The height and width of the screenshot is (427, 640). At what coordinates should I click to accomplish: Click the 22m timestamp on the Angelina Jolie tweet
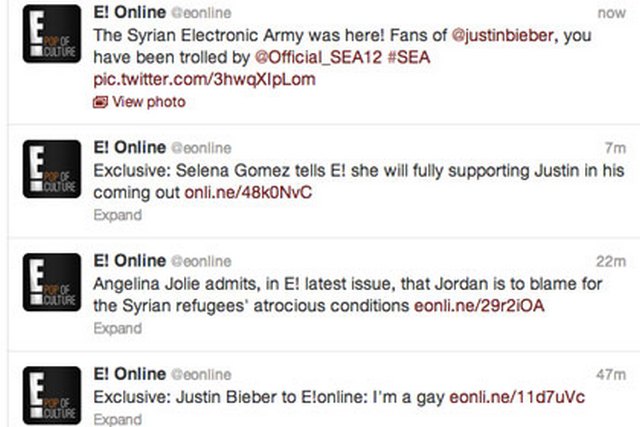pyautogui.click(x=608, y=260)
